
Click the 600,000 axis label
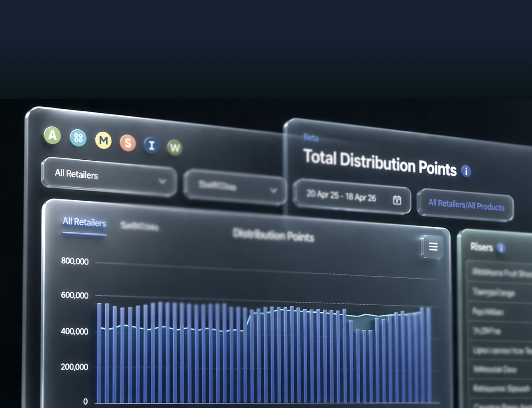75,295
